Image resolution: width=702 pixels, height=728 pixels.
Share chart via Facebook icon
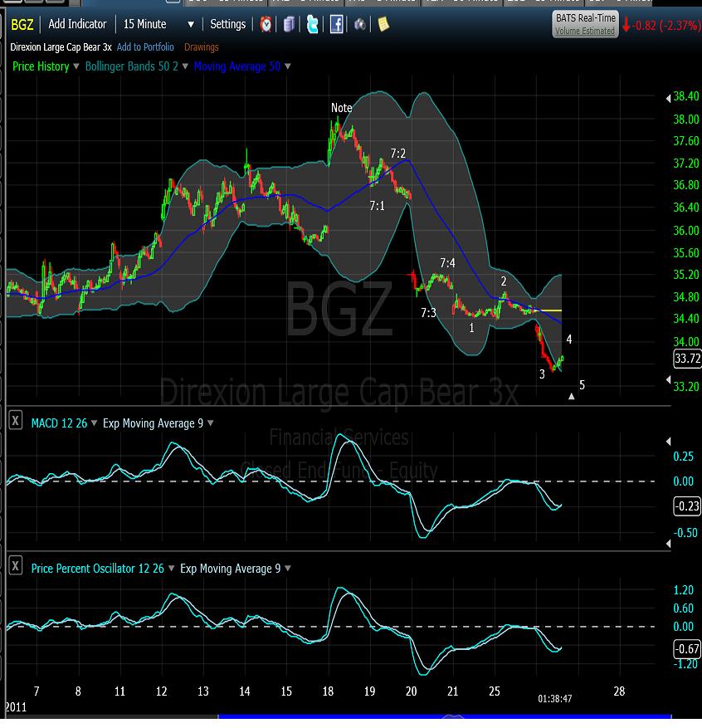pyautogui.click(x=337, y=24)
